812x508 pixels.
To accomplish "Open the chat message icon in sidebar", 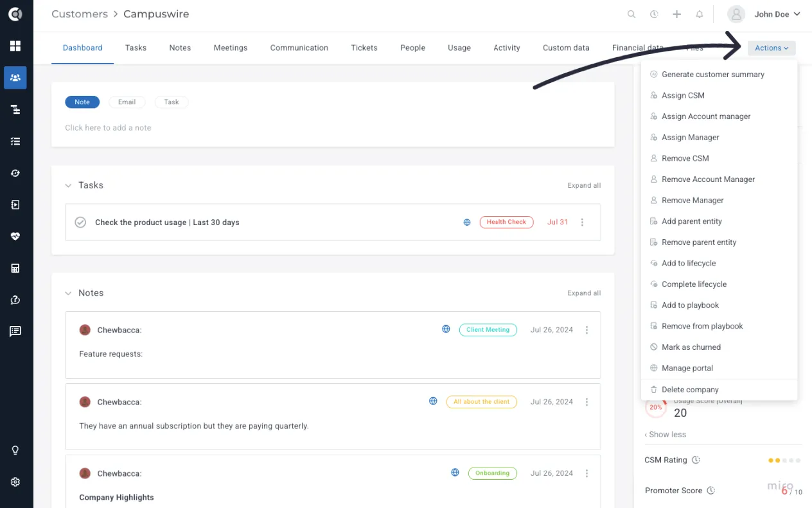I will [15, 331].
